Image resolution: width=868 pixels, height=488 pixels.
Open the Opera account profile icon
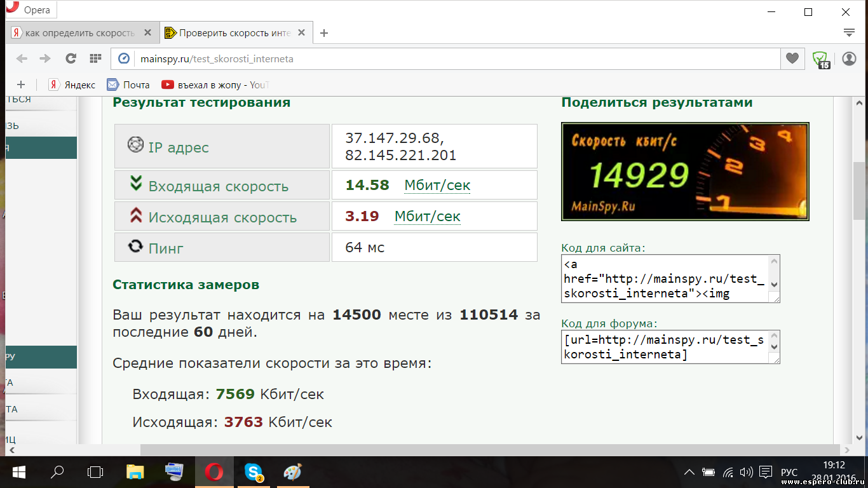point(849,58)
